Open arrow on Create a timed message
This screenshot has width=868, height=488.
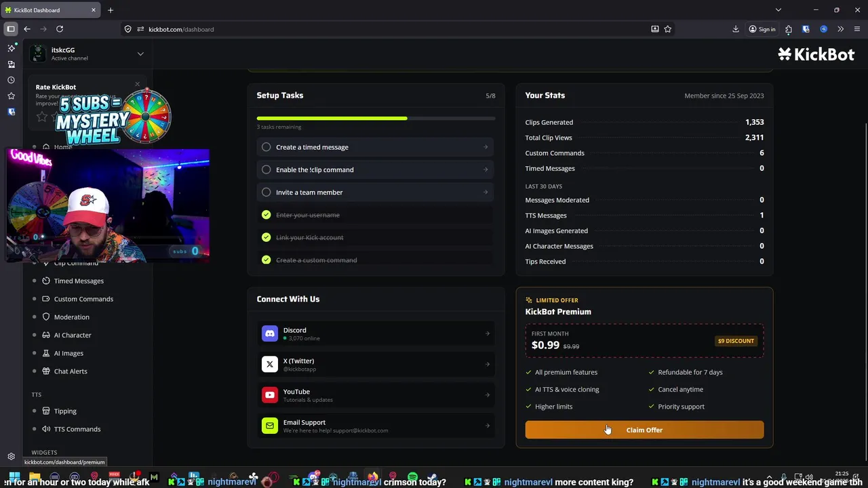(486, 147)
